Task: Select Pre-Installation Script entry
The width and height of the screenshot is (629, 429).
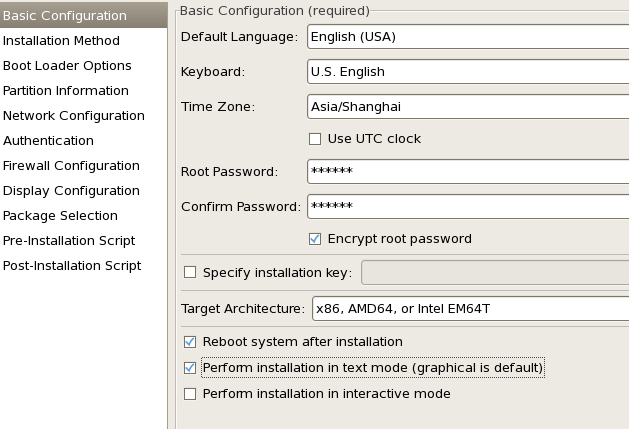Action: point(83,240)
